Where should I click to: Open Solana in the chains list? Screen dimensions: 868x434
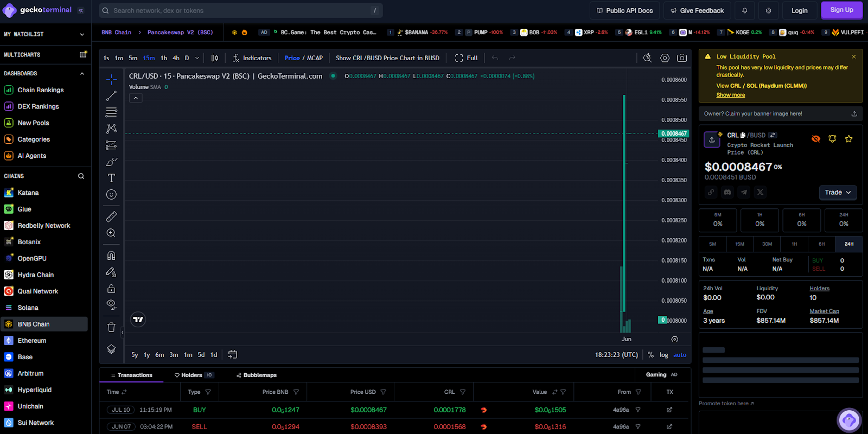point(44,308)
